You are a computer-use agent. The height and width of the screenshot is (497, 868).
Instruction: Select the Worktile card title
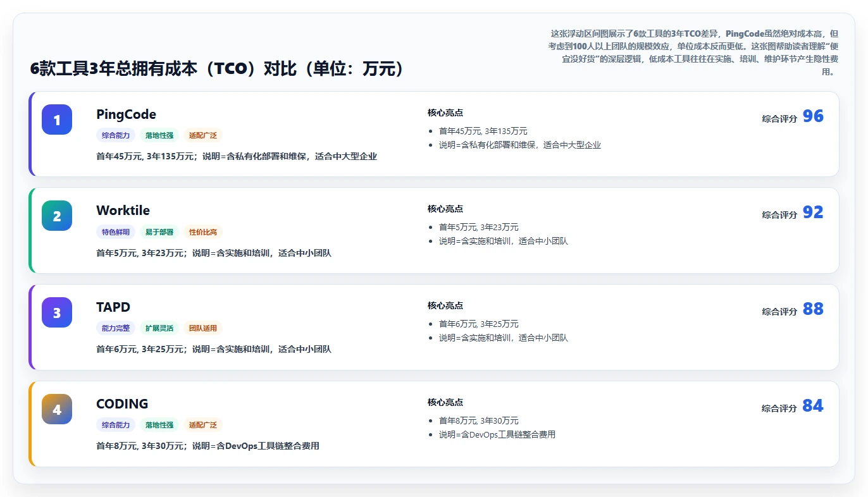tap(123, 211)
